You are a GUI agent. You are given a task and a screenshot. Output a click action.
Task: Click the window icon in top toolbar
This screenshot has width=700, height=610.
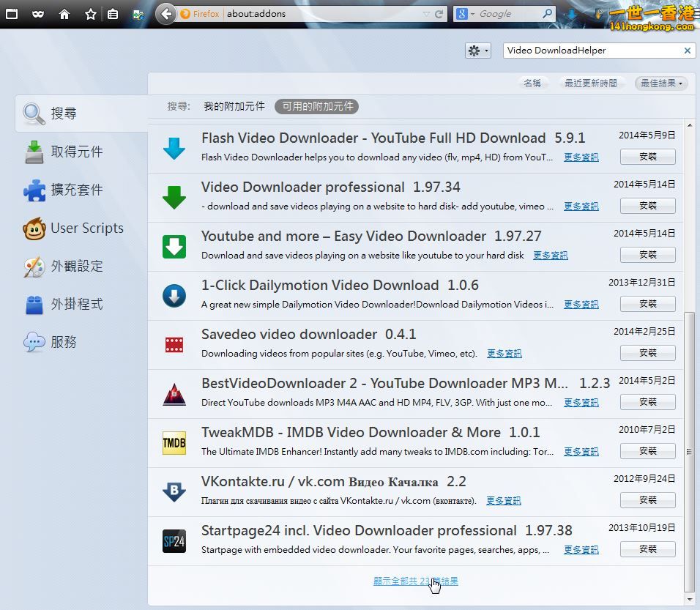(12, 14)
